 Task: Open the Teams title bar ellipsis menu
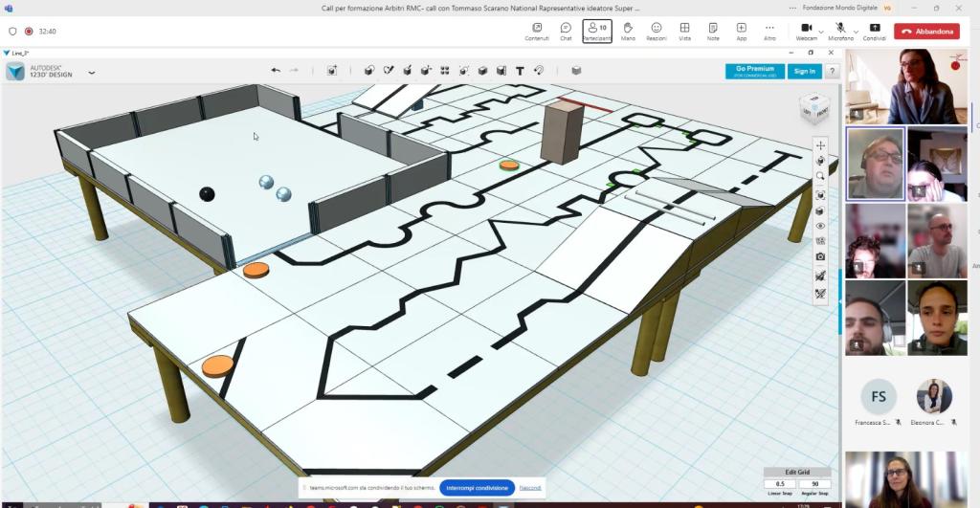792,8
